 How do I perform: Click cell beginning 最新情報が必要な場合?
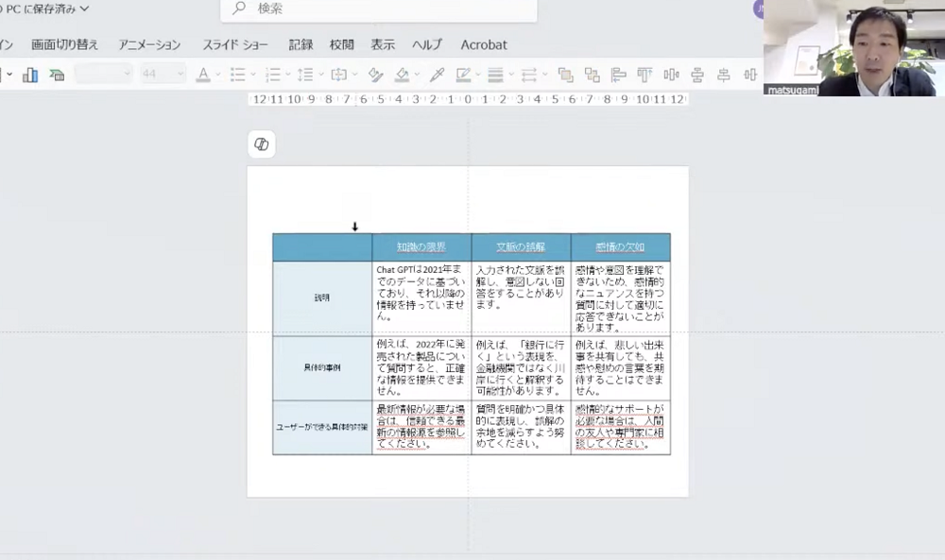click(421, 427)
